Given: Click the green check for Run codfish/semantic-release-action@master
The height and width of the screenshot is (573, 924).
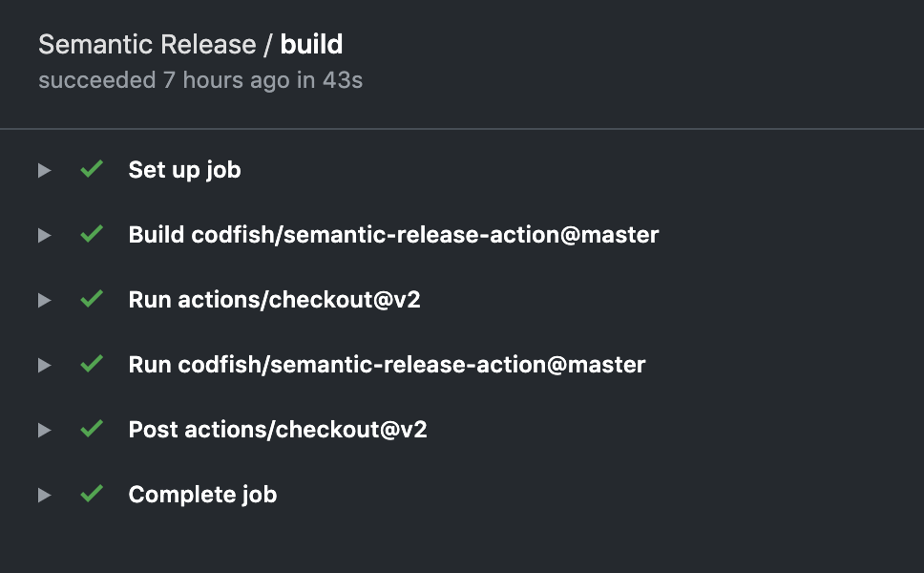Looking at the screenshot, I should (x=92, y=364).
